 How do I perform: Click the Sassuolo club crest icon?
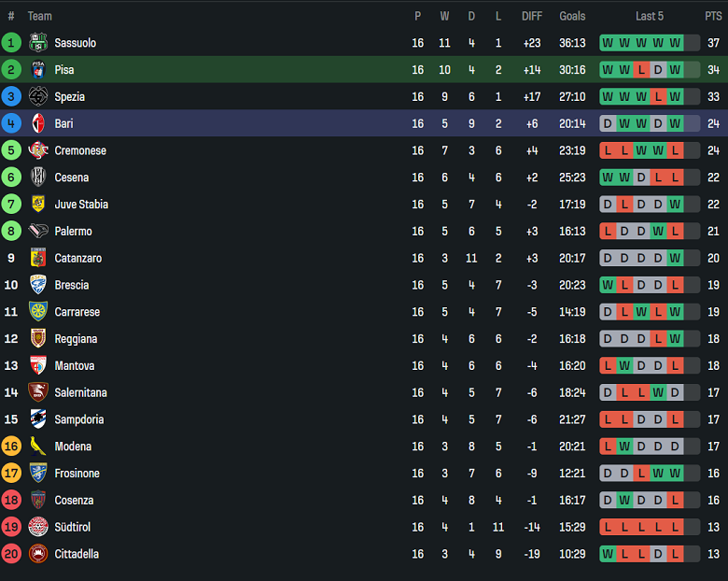[38, 43]
